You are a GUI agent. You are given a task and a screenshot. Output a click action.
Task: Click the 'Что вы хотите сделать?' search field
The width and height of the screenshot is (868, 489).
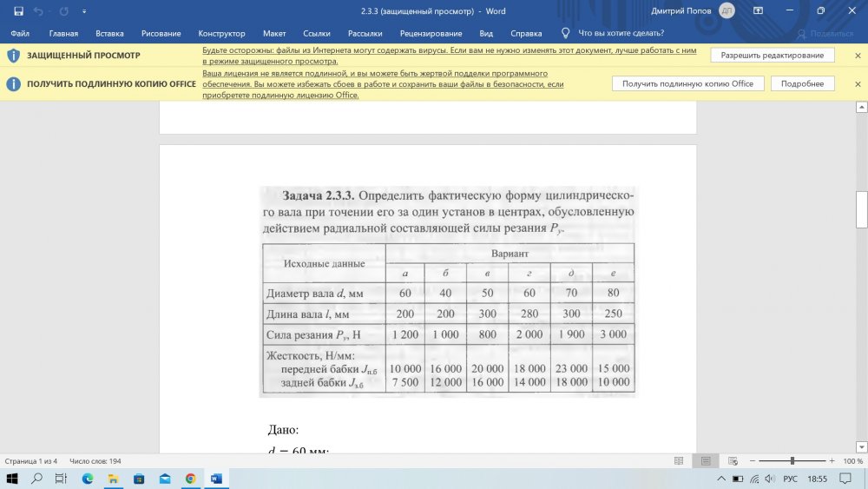tap(621, 33)
